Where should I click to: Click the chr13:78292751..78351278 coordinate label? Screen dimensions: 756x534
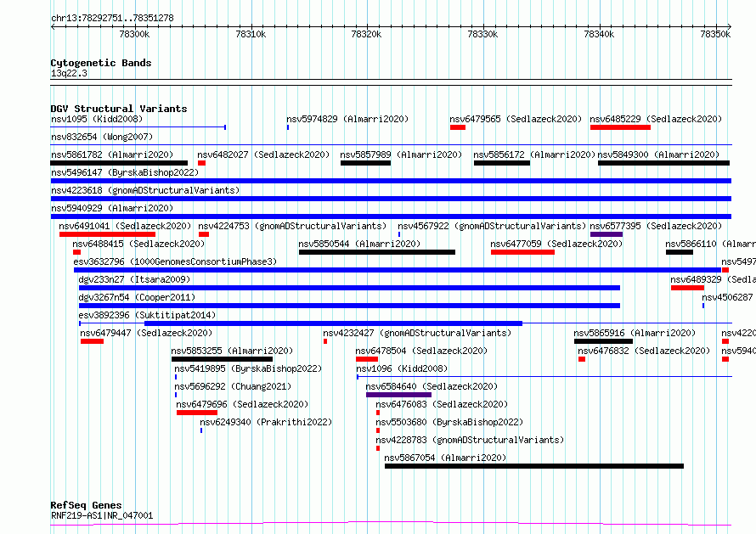coord(112,19)
